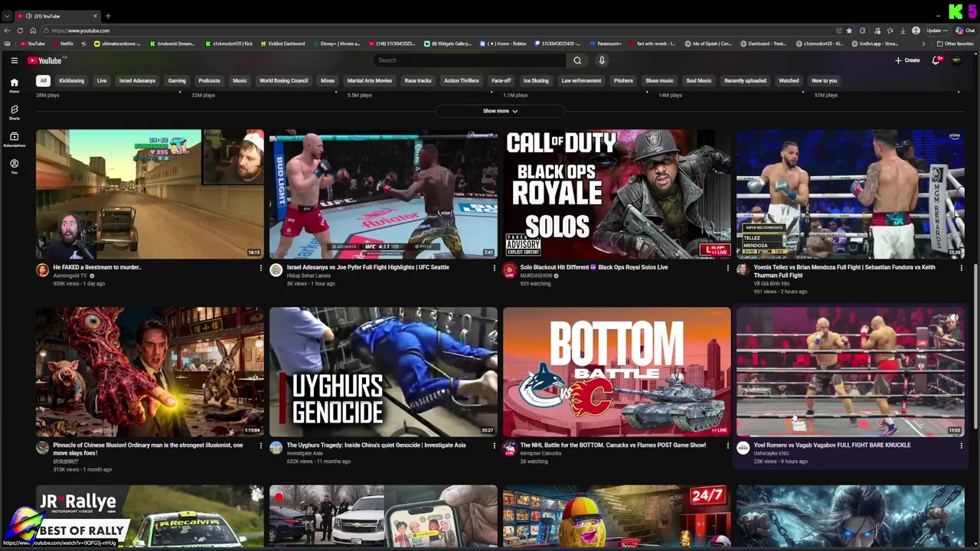Click the search magnifier button
Image resolution: width=980 pixels, height=551 pixels.
(x=577, y=60)
